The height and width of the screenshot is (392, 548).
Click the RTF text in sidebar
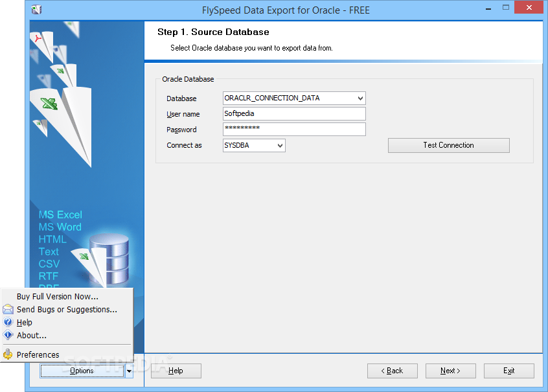tap(49, 276)
